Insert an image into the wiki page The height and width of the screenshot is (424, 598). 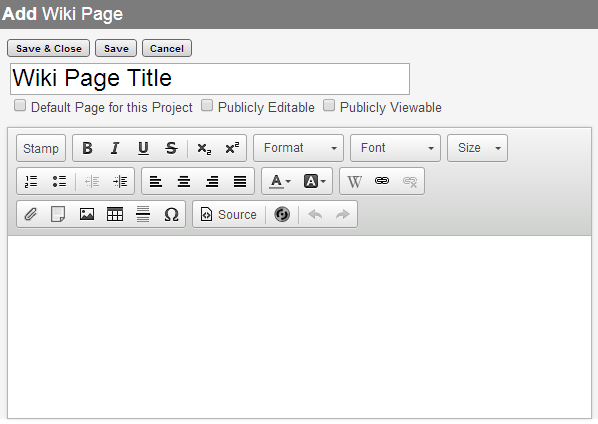(x=87, y=214)
